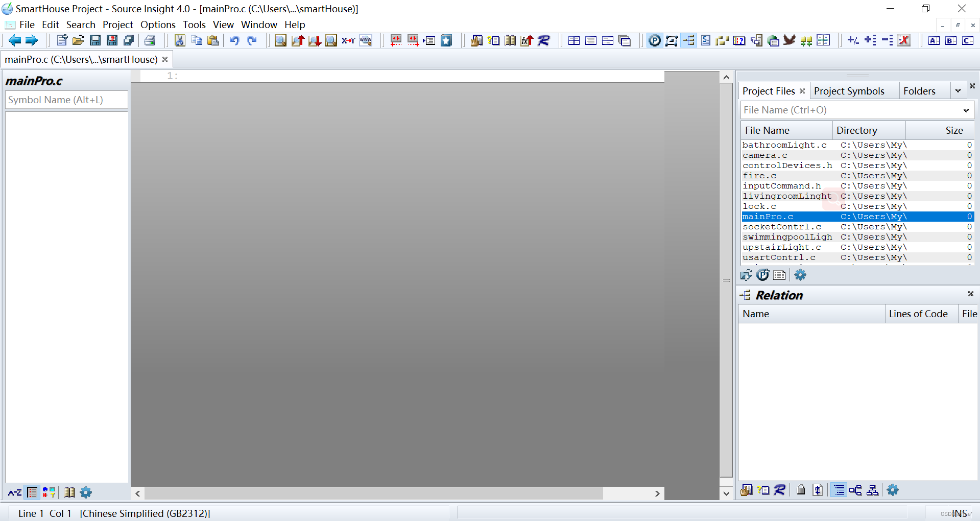Sort by the Size column header
The height and width of the screenshot is (521, 980).
(x=940, y=130)
